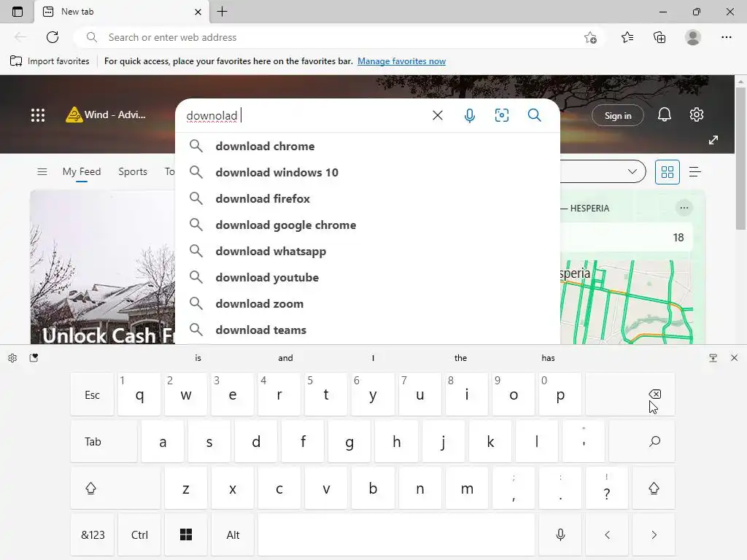Select suggestion download zoom
747x560 pixels.
click(x=368, y=303)
